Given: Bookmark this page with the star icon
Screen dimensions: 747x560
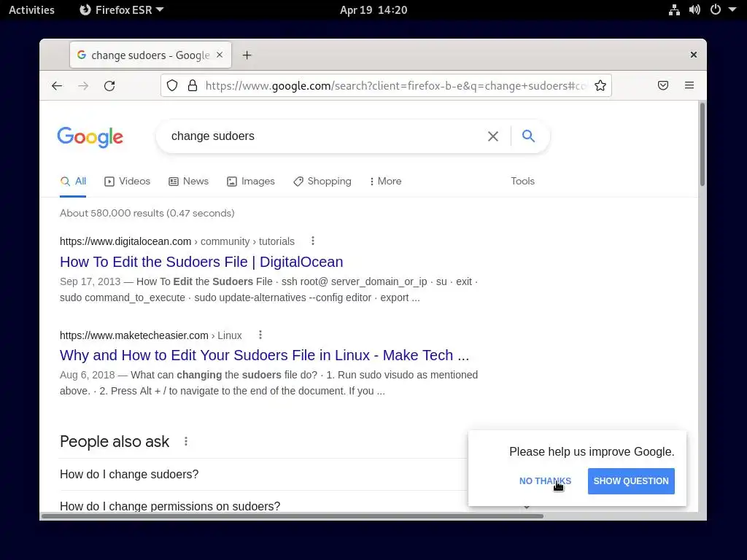Looking at the screenshot, I should click(x=600, y=86).
